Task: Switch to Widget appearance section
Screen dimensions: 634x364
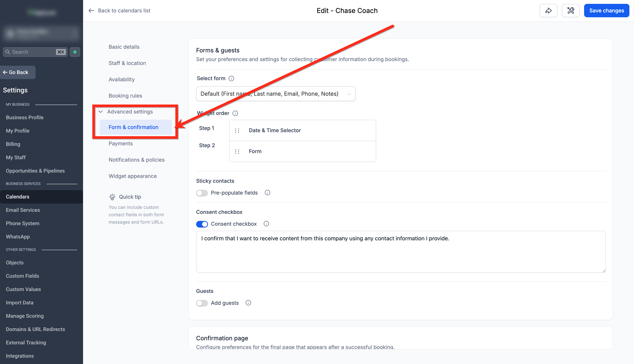Action: pyautogui.click(x=133, y=176)
